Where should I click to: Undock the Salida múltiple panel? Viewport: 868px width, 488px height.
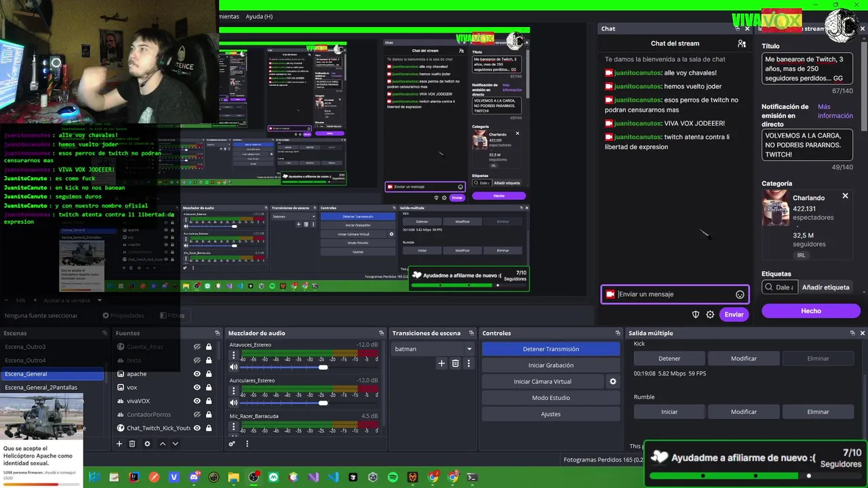click(852, 333)
